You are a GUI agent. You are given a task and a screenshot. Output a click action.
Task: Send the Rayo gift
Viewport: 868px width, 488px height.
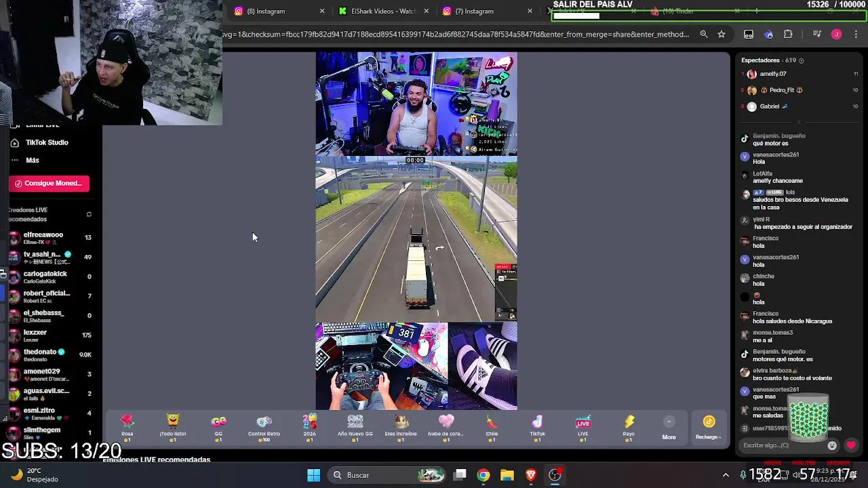tap(629, 428)
